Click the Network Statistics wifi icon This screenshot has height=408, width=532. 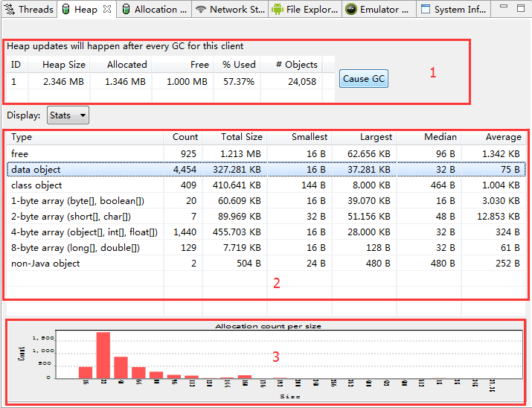point(201,10)
